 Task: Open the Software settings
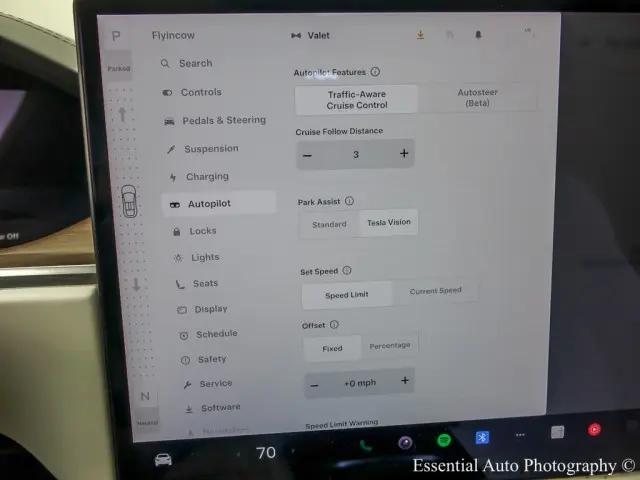click(x=213, y=408)
